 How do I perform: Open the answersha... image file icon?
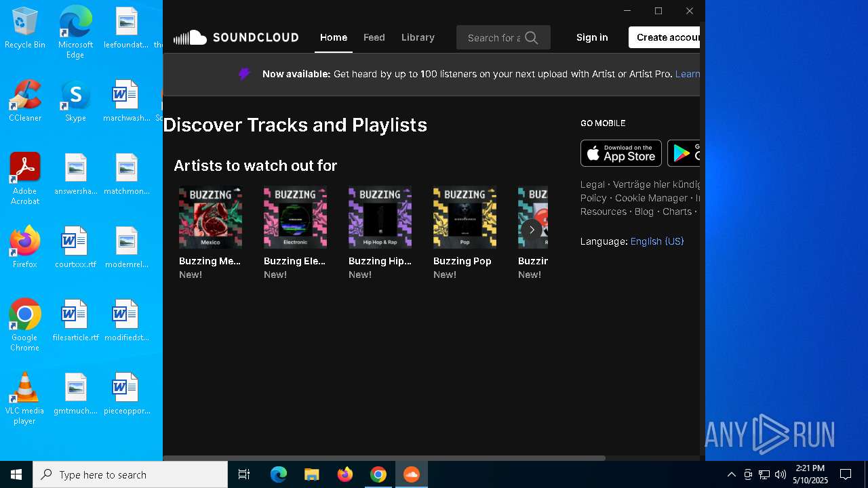point(75,174)
